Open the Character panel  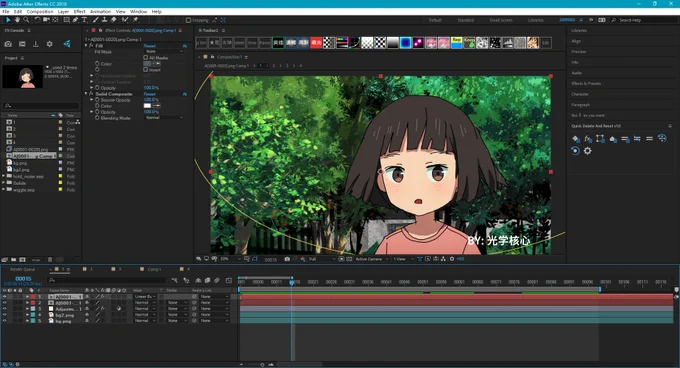[x=580, y=94]
